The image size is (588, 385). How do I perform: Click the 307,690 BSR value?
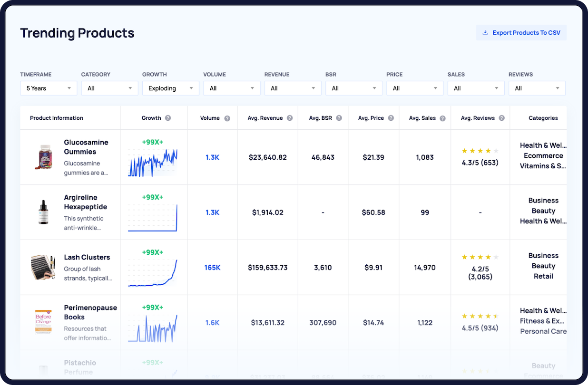point(323,323)
